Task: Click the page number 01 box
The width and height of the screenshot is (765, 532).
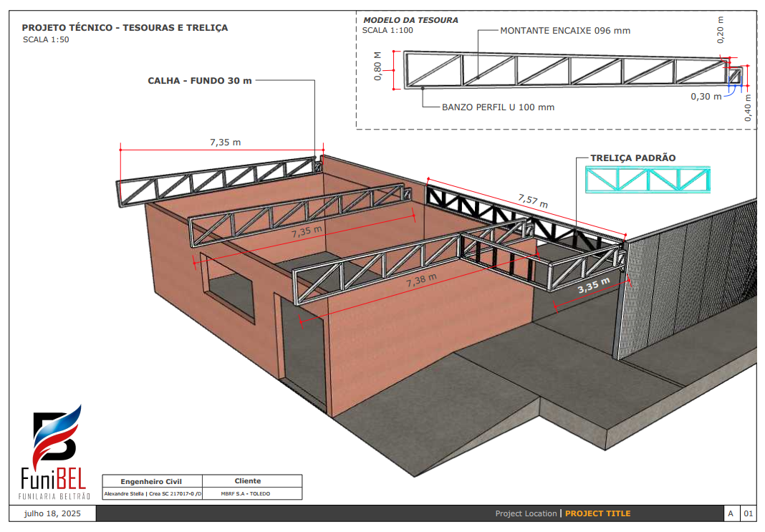Action: click(748, 513)
